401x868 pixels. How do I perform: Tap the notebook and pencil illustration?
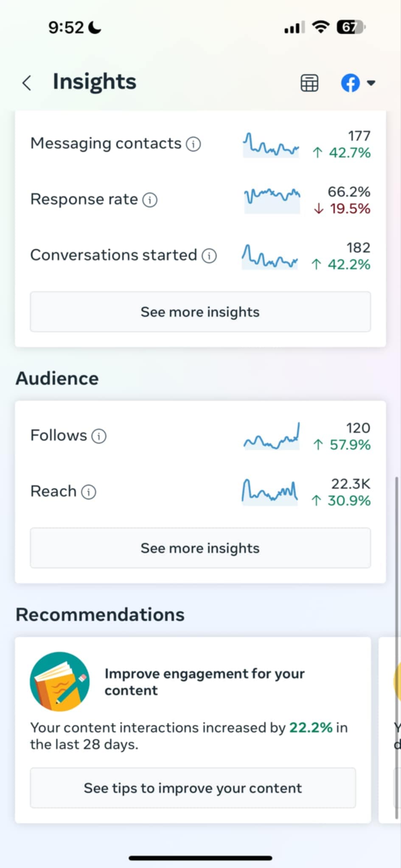[60, 682]
